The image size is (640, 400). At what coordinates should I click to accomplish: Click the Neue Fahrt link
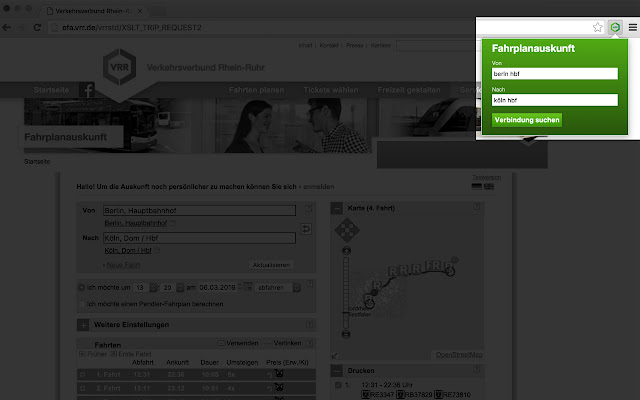123,265
